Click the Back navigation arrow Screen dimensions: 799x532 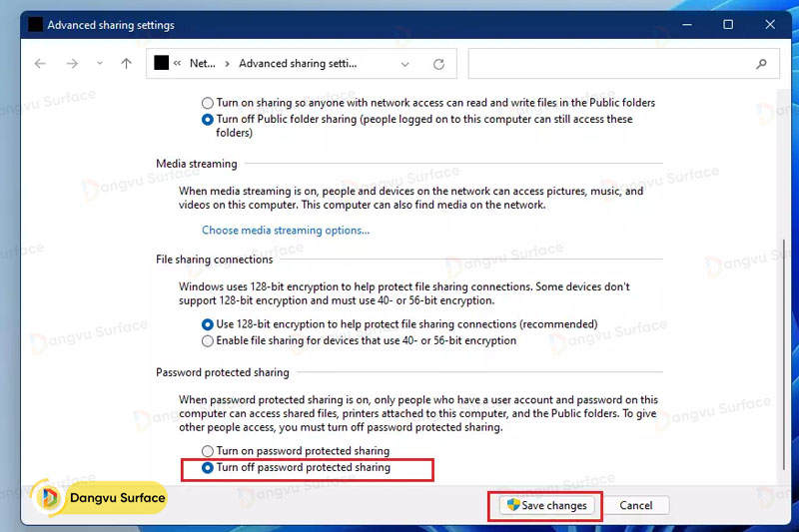click(x=40, y=64)
